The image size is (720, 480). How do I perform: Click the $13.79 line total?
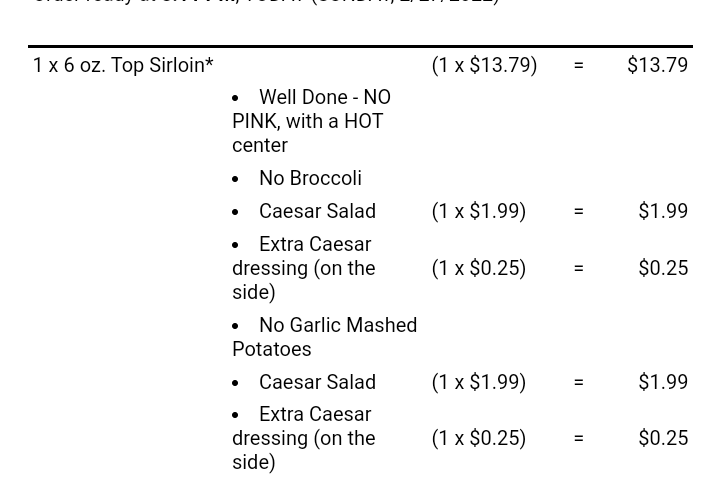pyautogui.click(x=657, y=65)
